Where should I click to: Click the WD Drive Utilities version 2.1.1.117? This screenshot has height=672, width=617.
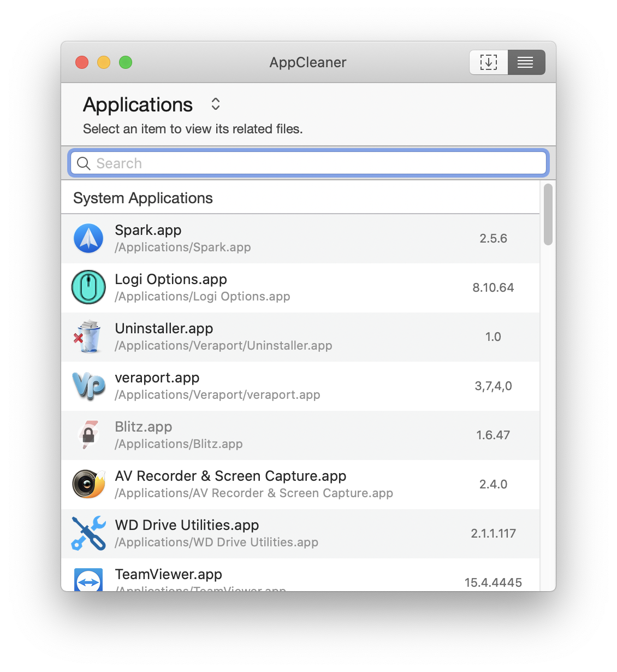[x=494, y=533]
